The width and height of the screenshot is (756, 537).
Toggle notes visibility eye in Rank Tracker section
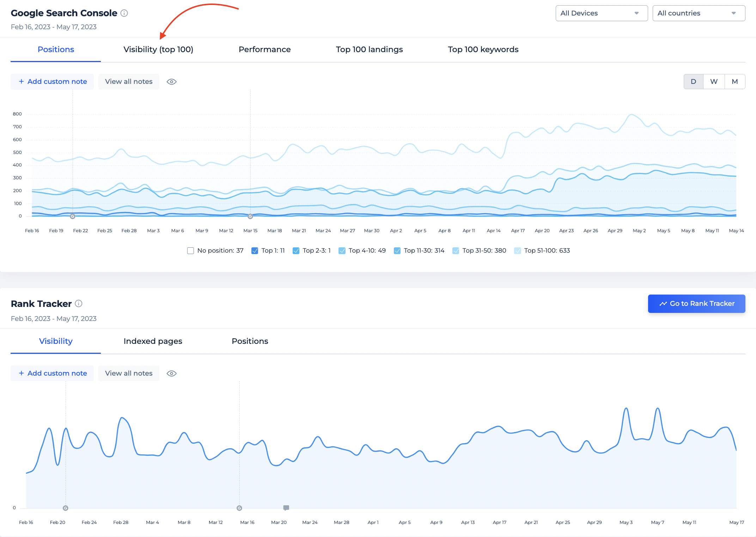click(x=171, y=374)
